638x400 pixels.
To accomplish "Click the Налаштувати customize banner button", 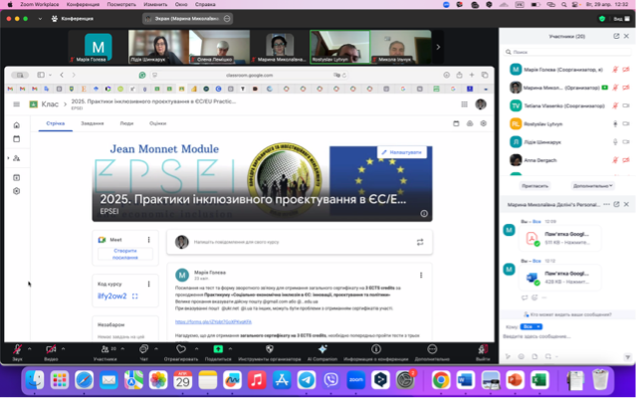I will (402, 152).
